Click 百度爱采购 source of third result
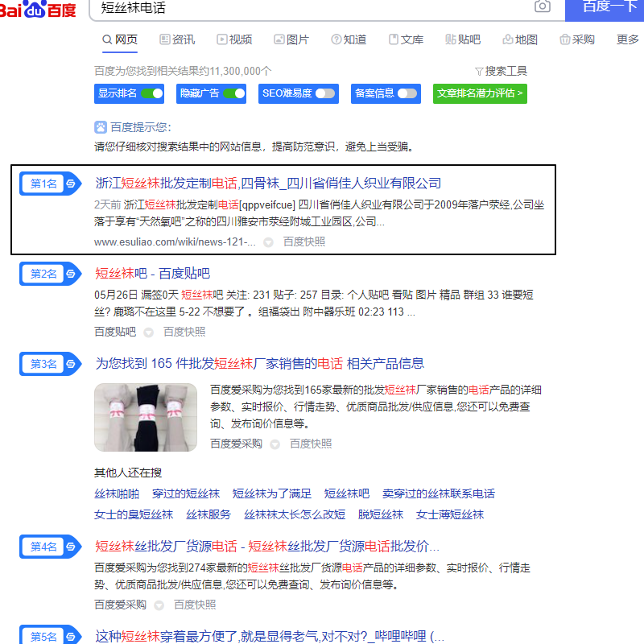Image resolution: width=644 pixels, height=644 pixels. [x=236, y=444]
